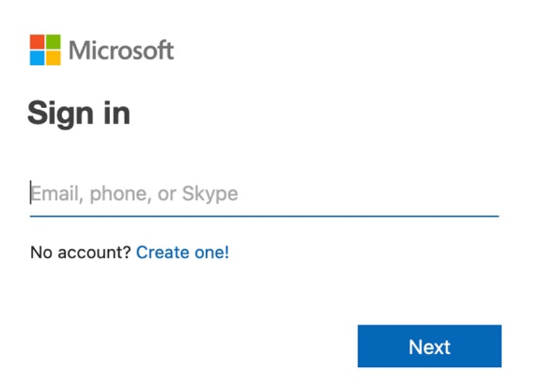
Task: Focus the Email, phone, or Skype field
Action: [x=264, y=194]
